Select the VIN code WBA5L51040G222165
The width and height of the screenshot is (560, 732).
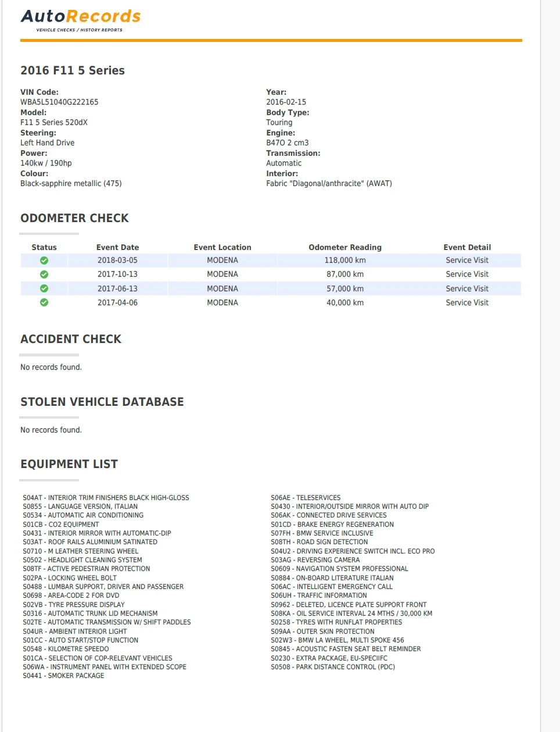59,102
